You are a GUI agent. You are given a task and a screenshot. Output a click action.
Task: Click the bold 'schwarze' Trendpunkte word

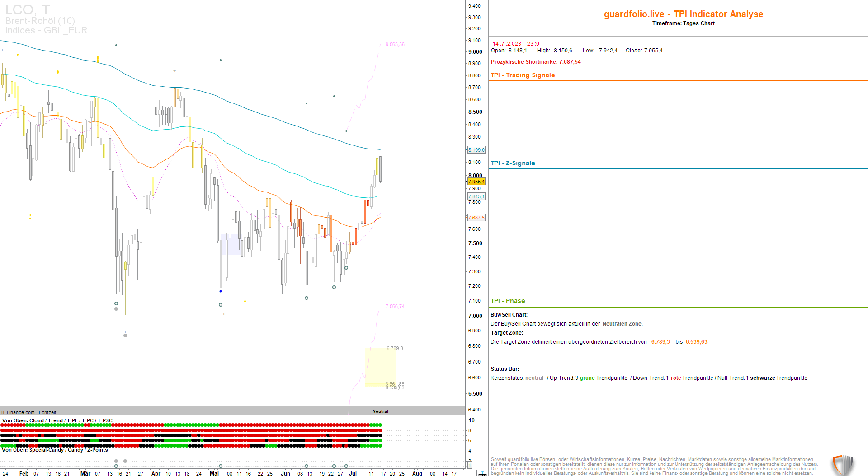click(762, 378)
